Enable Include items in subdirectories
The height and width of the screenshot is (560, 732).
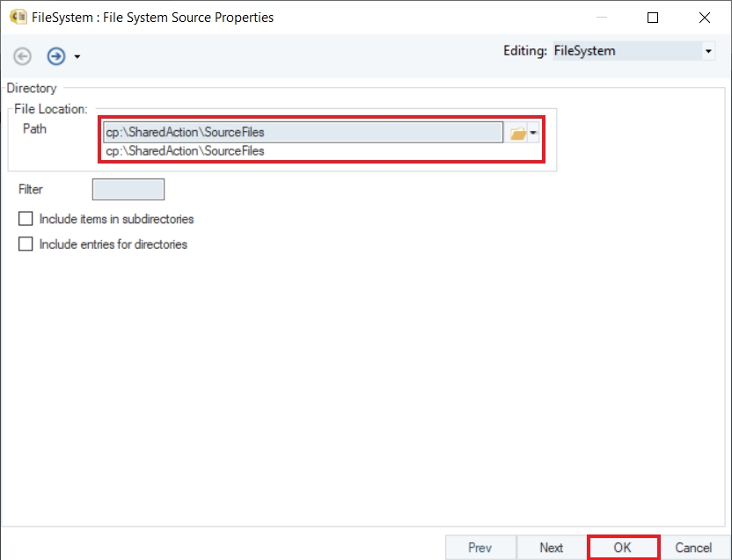(x=26, y=219)
